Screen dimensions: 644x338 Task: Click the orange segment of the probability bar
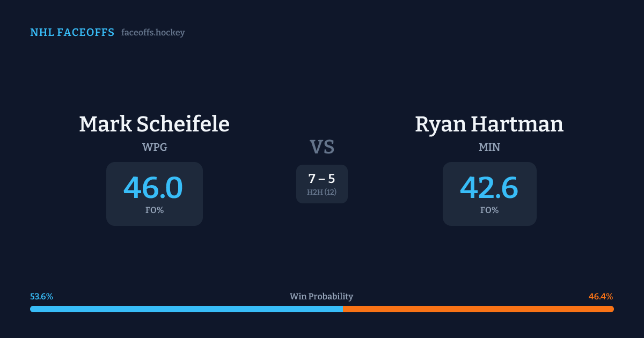tap(478, 309)
